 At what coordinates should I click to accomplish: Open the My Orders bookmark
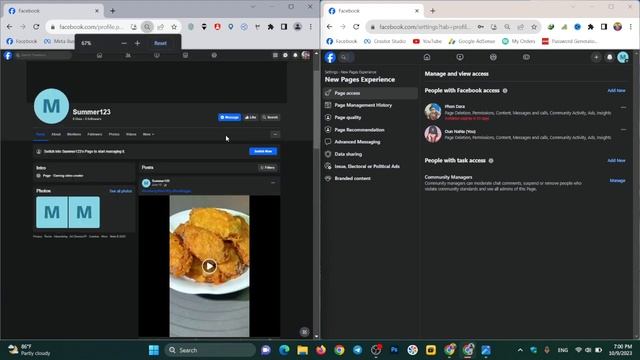click(x=518, y=41)
